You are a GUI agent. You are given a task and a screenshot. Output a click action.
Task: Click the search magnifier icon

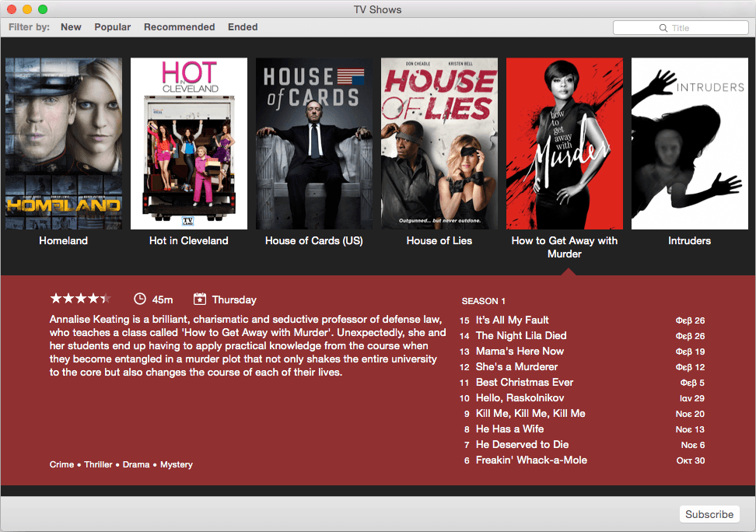pos(663,28)
